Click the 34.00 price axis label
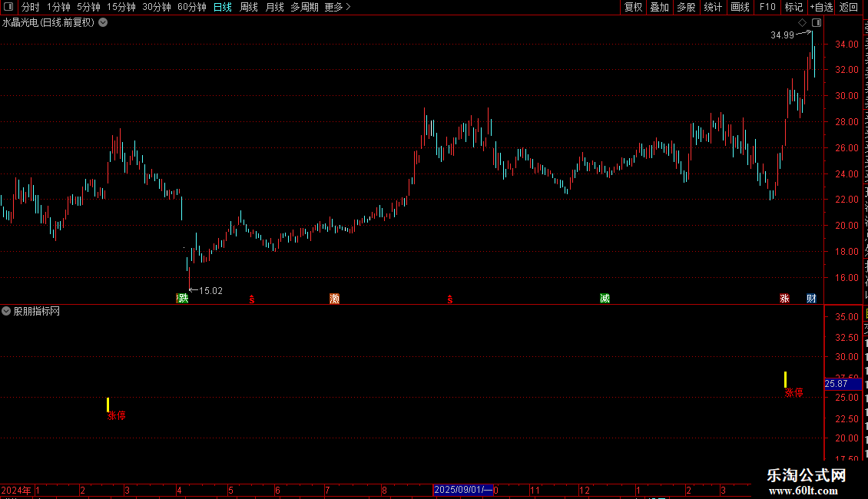Image resolution: width=868 pixels, height=499 pixels. pyautogui.click(x=847, y=45)
